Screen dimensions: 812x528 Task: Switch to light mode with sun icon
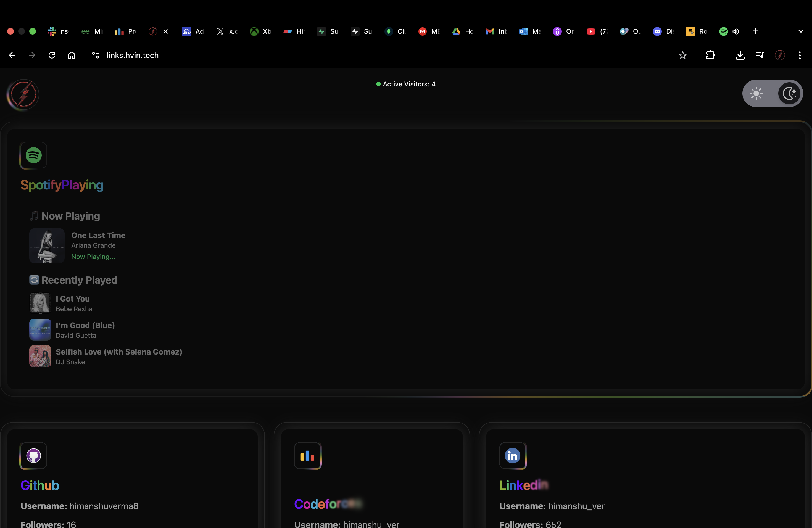(756, 93)
